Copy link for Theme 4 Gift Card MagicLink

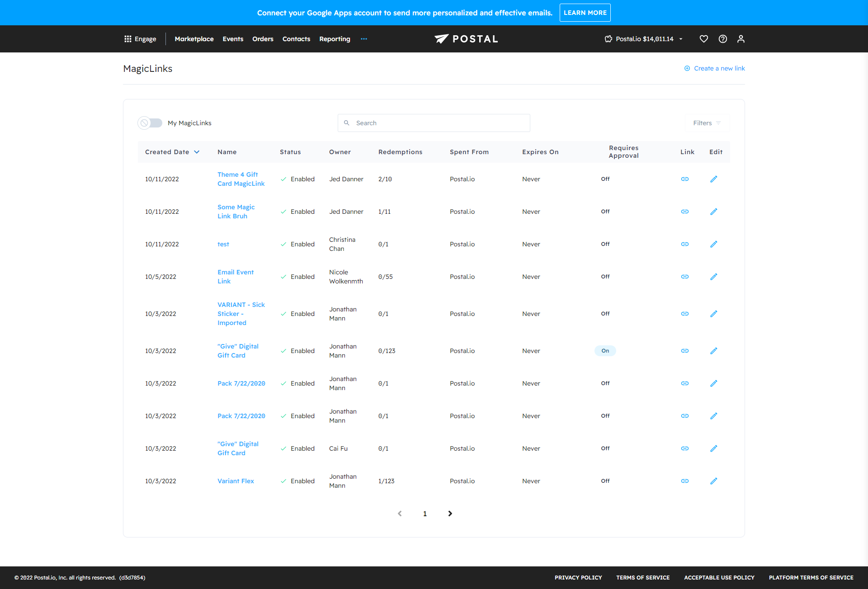(685, 179)
